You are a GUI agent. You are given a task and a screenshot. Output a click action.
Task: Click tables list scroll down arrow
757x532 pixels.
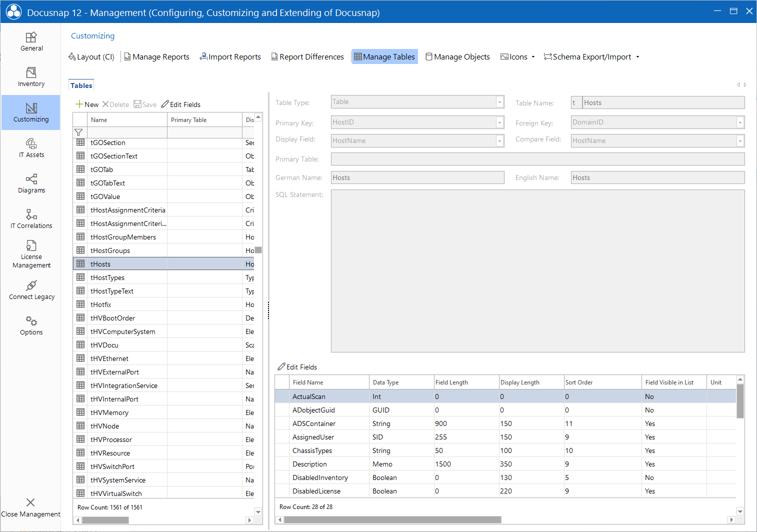[x=258, y=512]
